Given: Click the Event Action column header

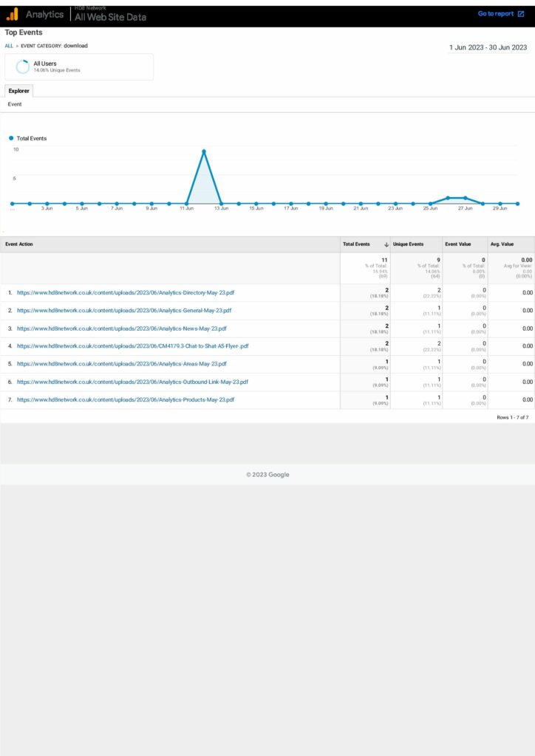Looking at the screenshot, I should (x=19, y=244).
